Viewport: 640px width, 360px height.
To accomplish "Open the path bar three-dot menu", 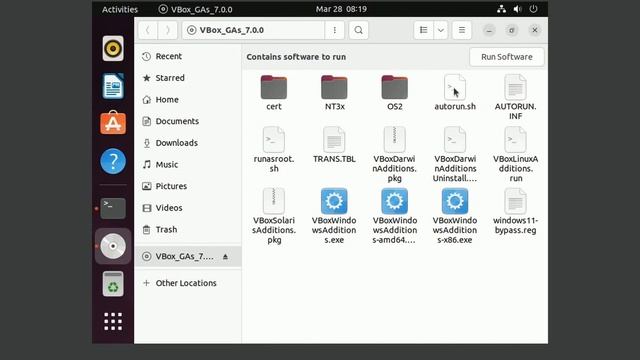I will pos(335,30).
